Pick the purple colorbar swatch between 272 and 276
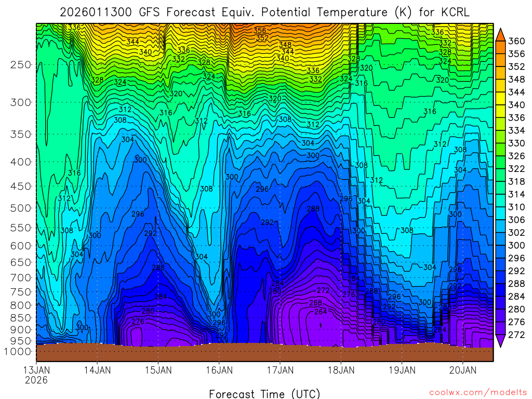This screenshot has height=399, width=532. click(500, 329)
